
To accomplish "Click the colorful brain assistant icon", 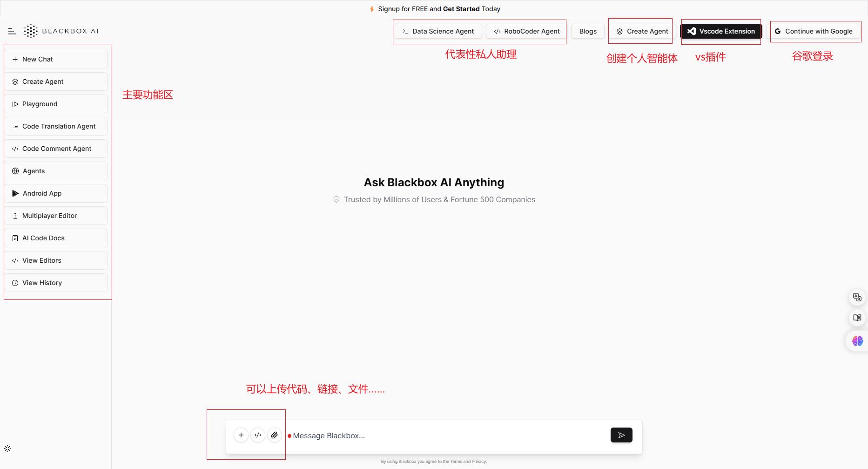I will point(857,341).
